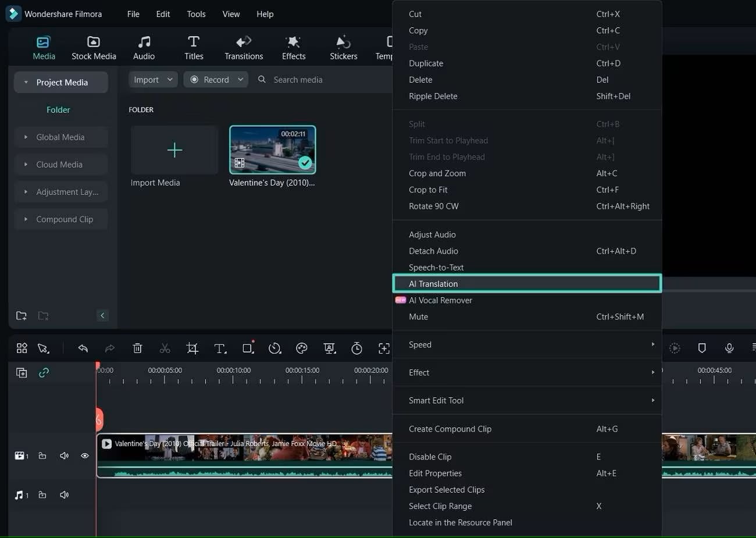
Task: Select the Folder item
Action: pos(58,110)
